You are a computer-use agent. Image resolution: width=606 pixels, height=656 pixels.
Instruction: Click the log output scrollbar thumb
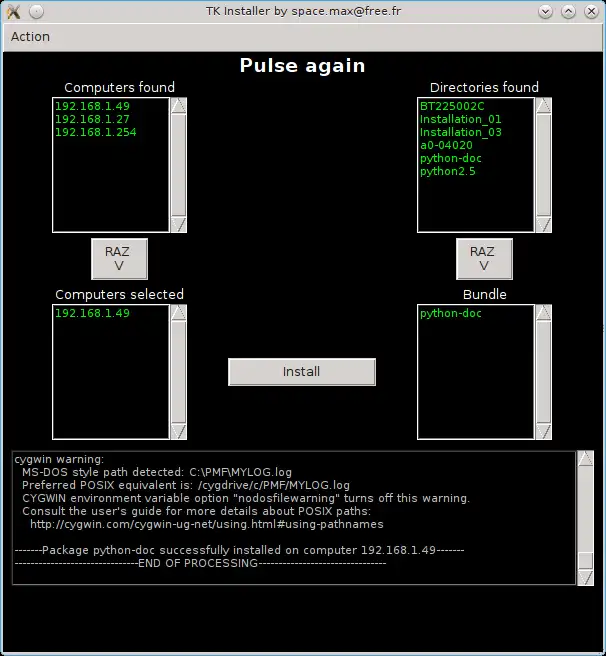pos(585,561)
